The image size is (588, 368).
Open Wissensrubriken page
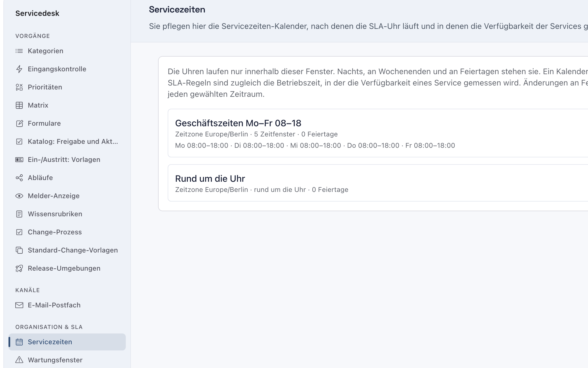[67, 214]
